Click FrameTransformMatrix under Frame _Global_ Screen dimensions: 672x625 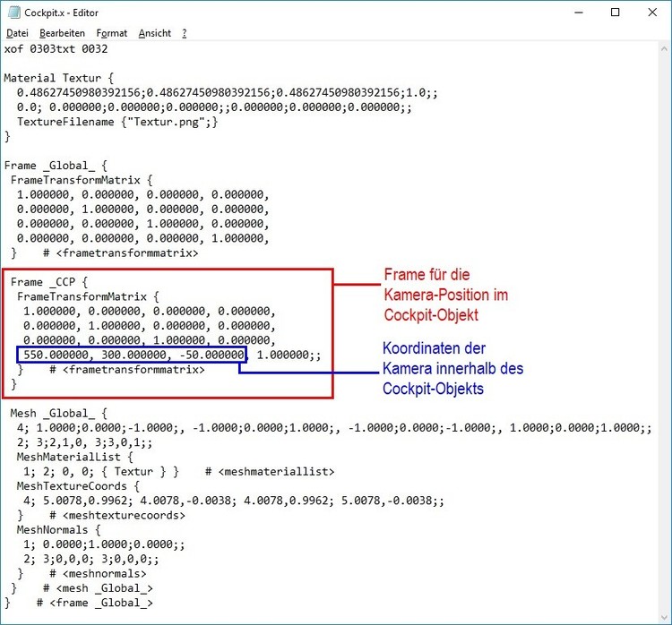(82, 180)
